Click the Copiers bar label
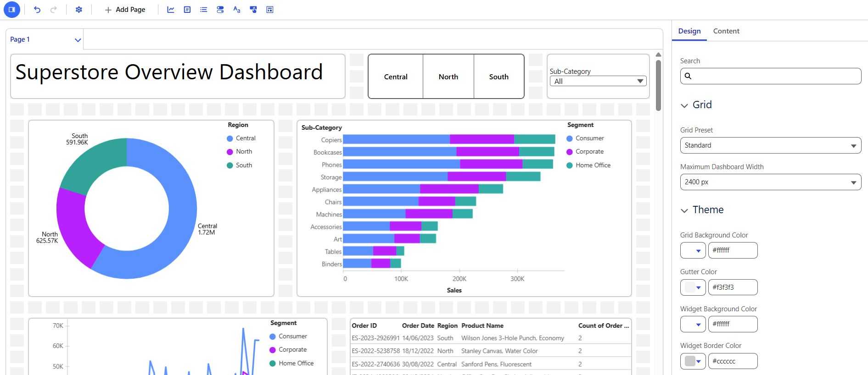868x375 pixels. [x=331, y=140]
